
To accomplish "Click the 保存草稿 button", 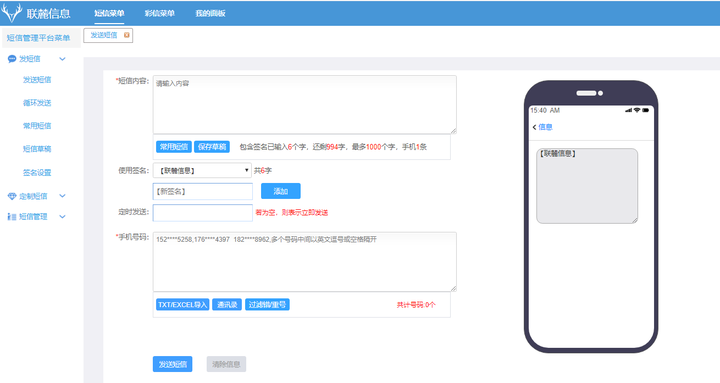I will pos(212,146).
